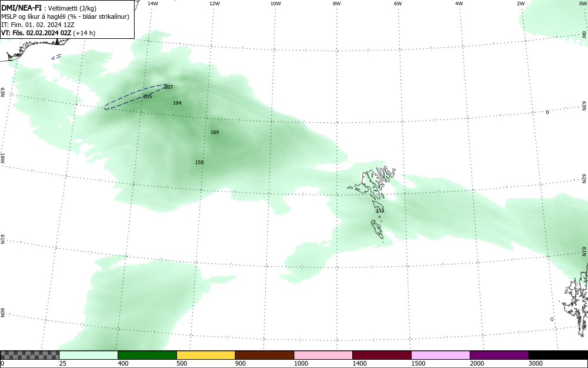The height and width of the screenshot is (368, 588).
Task: Select the IT: Fim. 01. 02. 2024 12Z line
Action: click(38, 25)
